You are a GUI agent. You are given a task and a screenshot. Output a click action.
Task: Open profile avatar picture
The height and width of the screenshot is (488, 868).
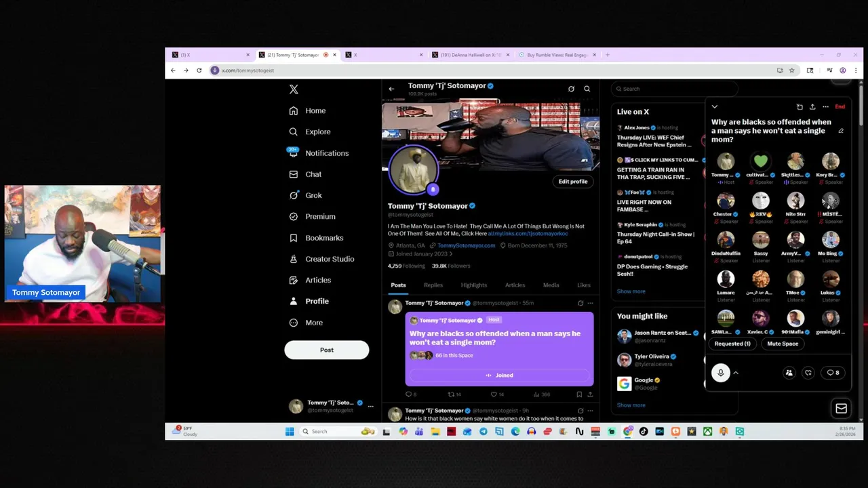(x=413, y=169)
